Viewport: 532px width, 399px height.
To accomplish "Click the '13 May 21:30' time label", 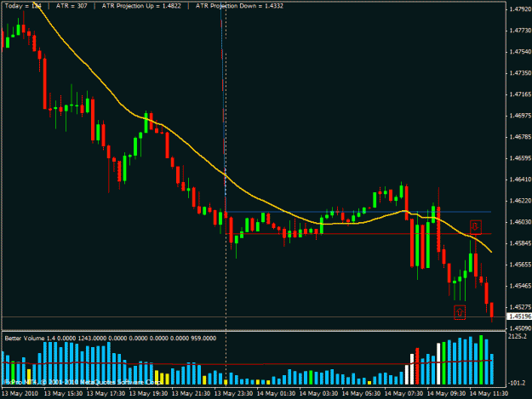I will pos(191,394).
